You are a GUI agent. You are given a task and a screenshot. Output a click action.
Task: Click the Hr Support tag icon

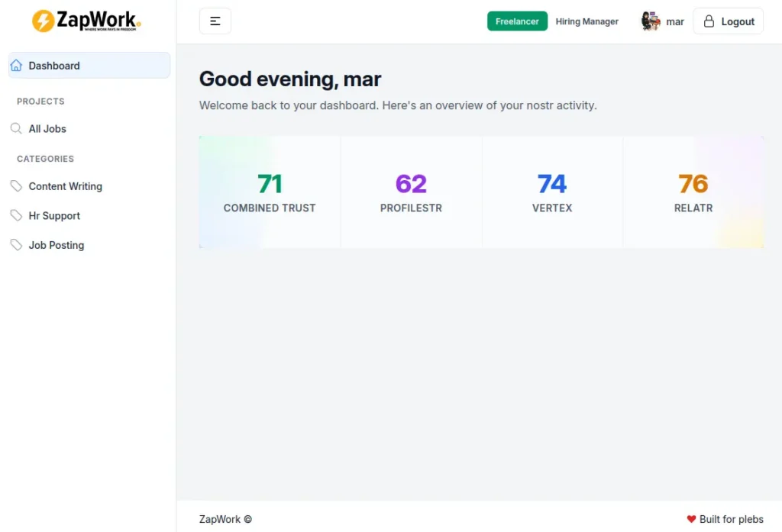[16, 216]
